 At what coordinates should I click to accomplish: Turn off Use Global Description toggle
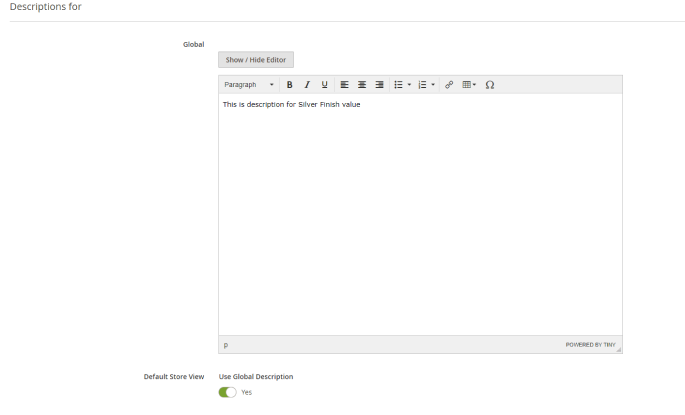pos(228,392)
